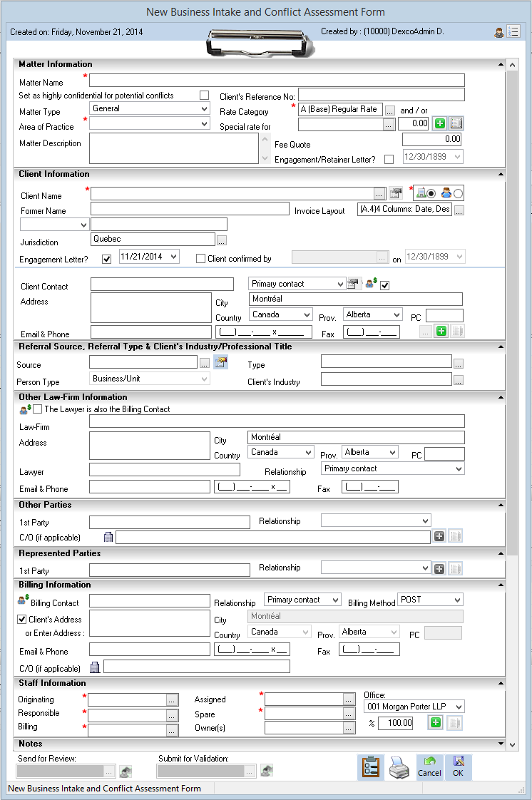Click ellipsis beside Invoice Layout field
This screenshot has width=532, height=800.
459,211
